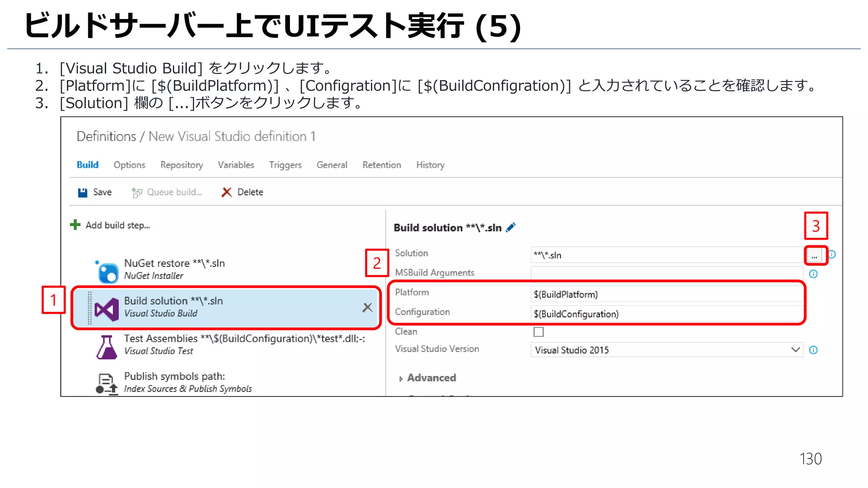868x488 pixels.
Task: Click the Save button label
Action: coord(103,192)
